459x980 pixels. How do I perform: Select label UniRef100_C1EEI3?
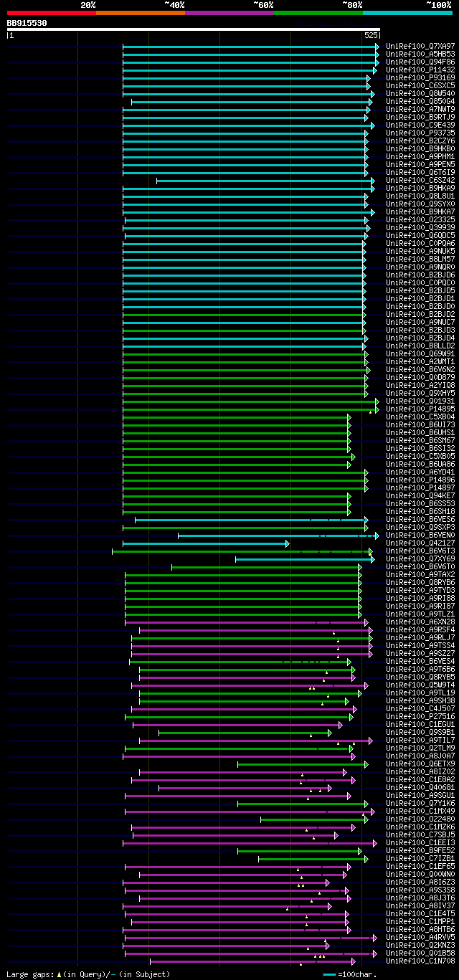click(x=420, y=842)
